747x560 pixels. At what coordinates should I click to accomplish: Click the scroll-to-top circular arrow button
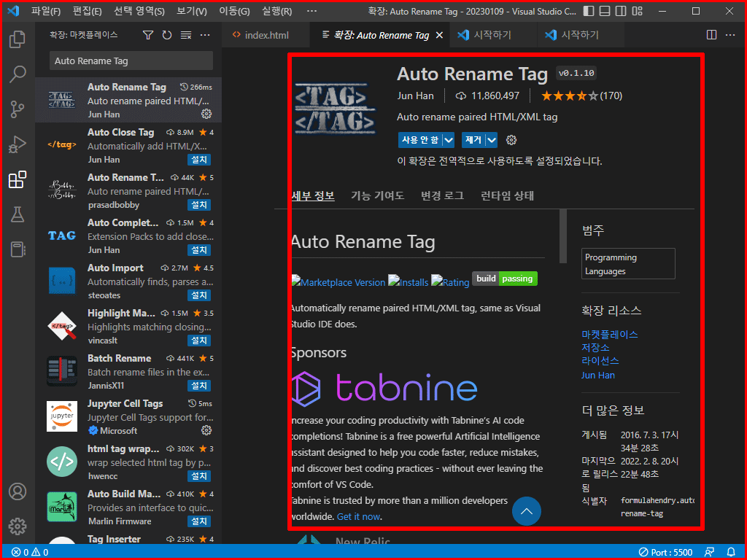(527, 511)
